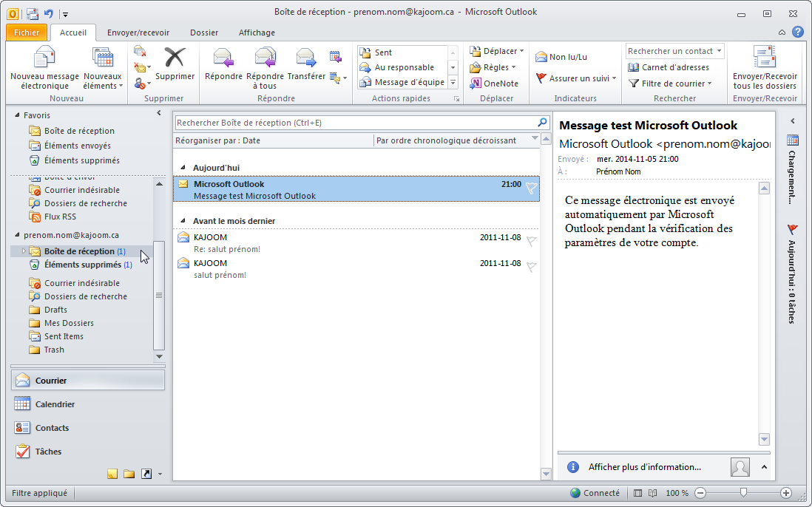Open Assurer un suivi menu
This screenshot has width=812, height=507.
tap(576, 78)
